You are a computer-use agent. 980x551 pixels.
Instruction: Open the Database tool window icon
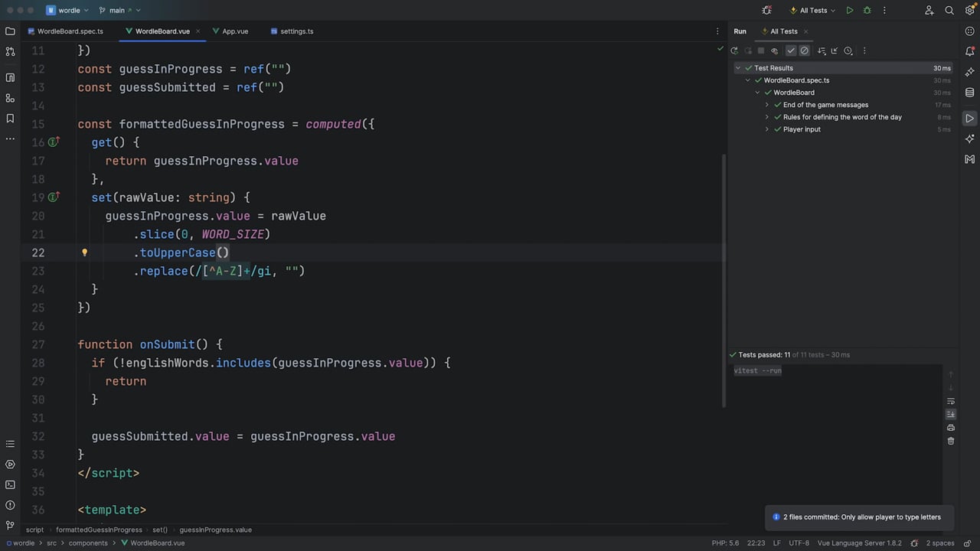(x=970, y=93)
